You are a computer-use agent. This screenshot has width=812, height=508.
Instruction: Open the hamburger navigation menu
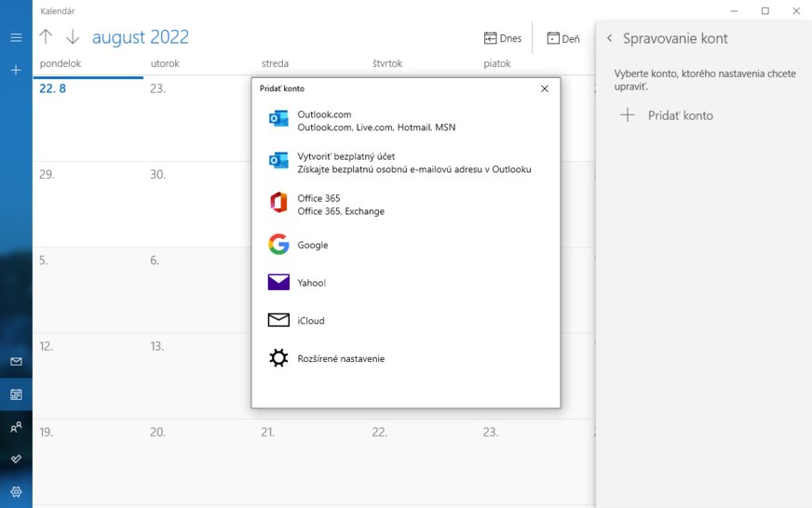(x=16, y=37)
